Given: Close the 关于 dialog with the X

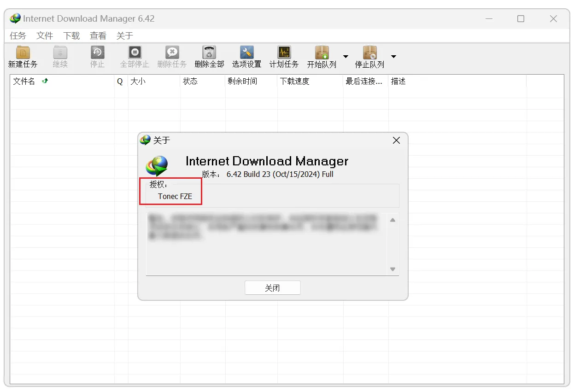Looking at the screenshot, I should [x=396, y=140].
